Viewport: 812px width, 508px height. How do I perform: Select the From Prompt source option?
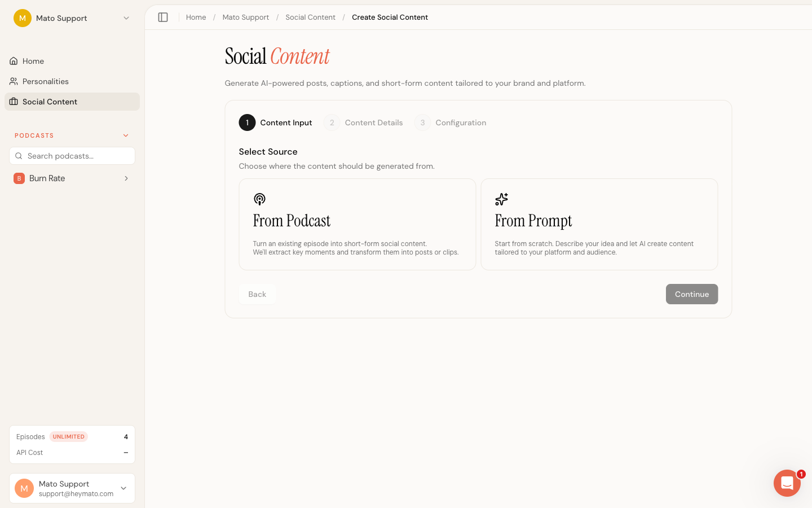click(599, 225)
